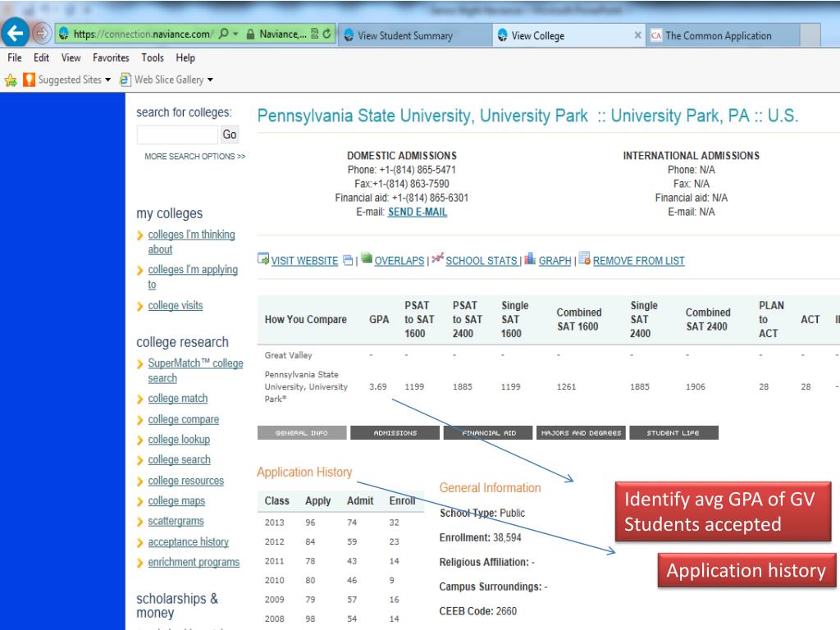Open the SCHOOL STATS link

click(x=482, y=261)
